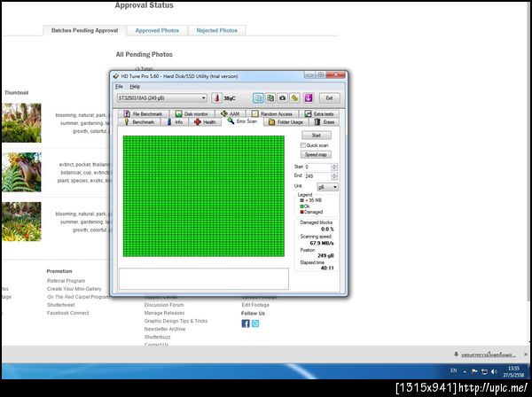Open the Shutterbuzz link

click(x=157, y=337)
